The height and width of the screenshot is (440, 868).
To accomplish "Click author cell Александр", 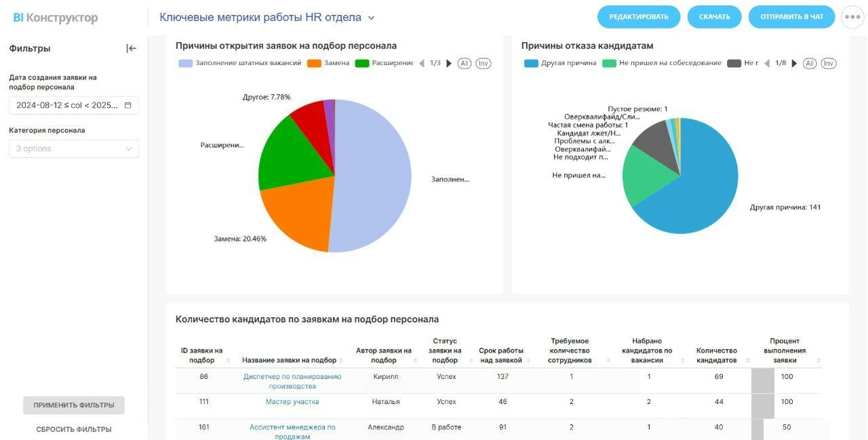I will [x=386, y=427].
